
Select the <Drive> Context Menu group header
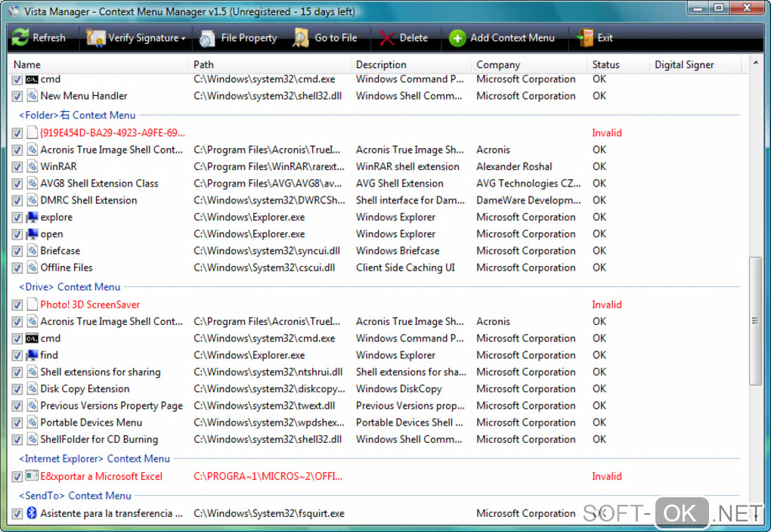pyautogui.click(x=70, y=286)
